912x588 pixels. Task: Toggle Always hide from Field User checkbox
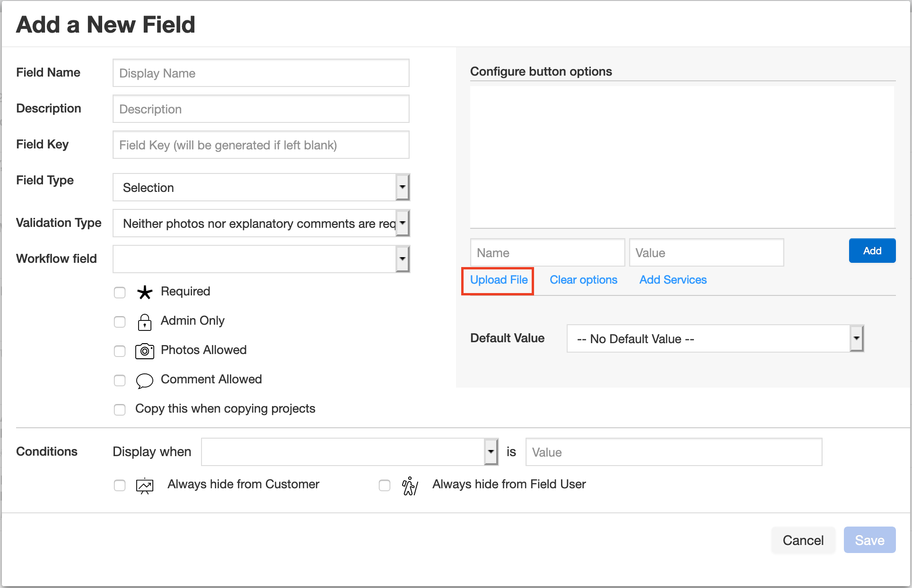(x=385, y=485)
